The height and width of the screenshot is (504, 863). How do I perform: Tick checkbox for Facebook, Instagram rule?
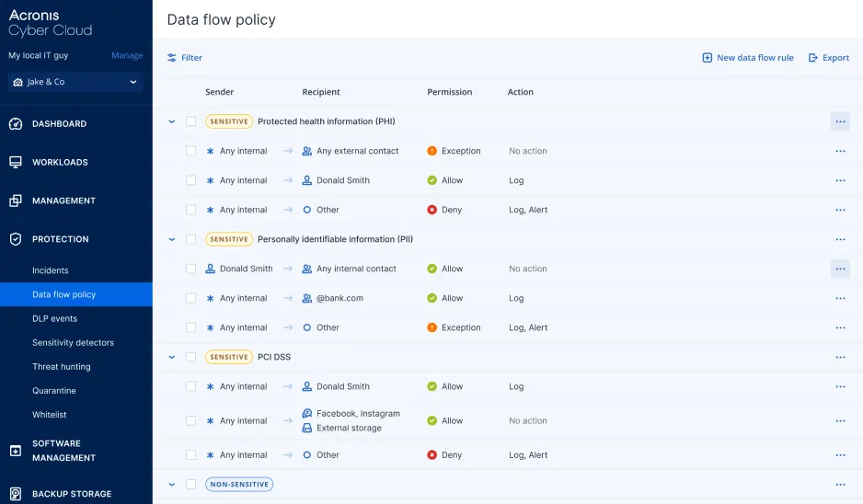pyautogui.click(x=191, y=420)
